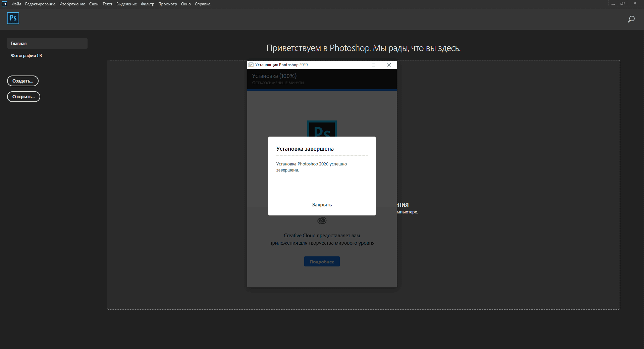Minimize the Установщик Photoshop 2020 window
Screen dimensions: 644x349
[359, 65]
